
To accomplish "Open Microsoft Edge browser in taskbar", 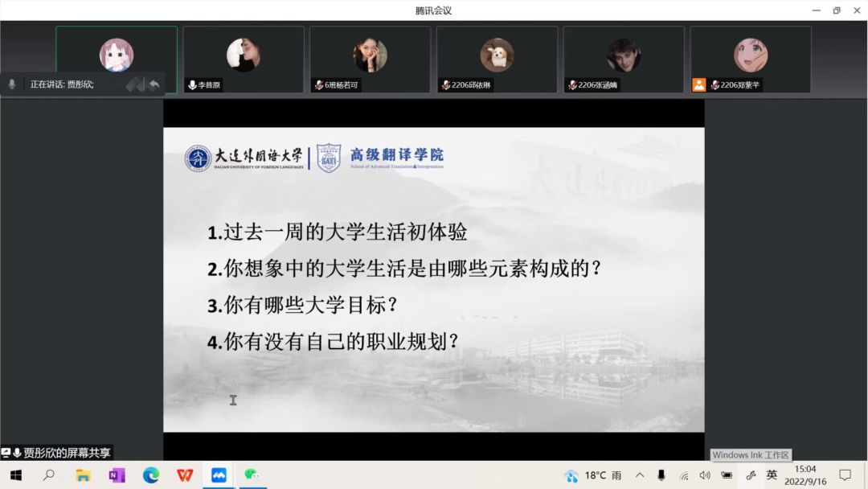I will pos(151,475).
